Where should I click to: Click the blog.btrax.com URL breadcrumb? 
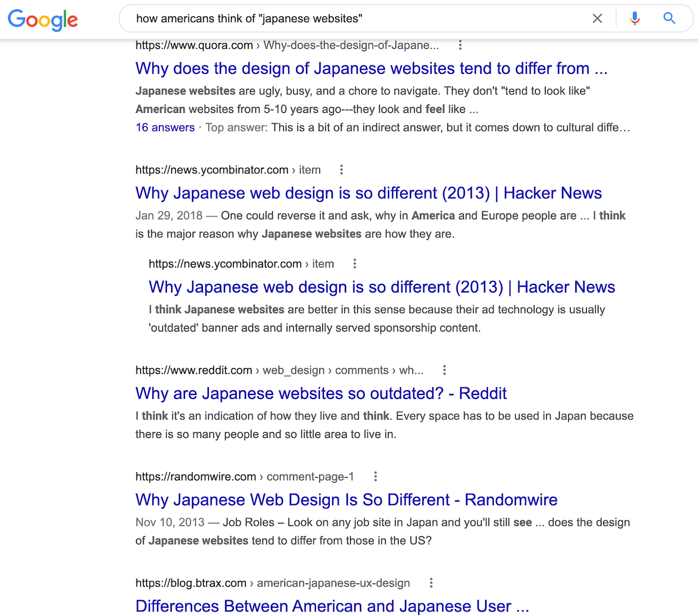[x=272, y=583]
